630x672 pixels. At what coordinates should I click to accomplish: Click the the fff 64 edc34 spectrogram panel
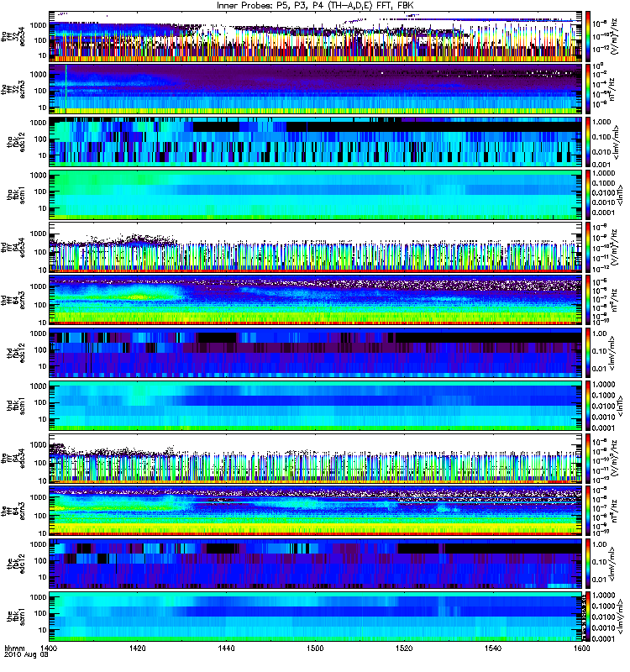pos(316,458)
